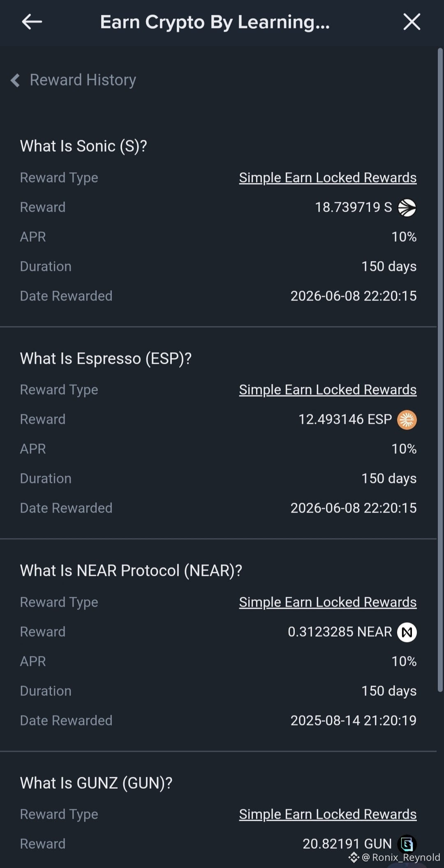The width and height of the screenshot is (444, 868).
Task: Go back via Reward History chevron
Action: (15, 80)
